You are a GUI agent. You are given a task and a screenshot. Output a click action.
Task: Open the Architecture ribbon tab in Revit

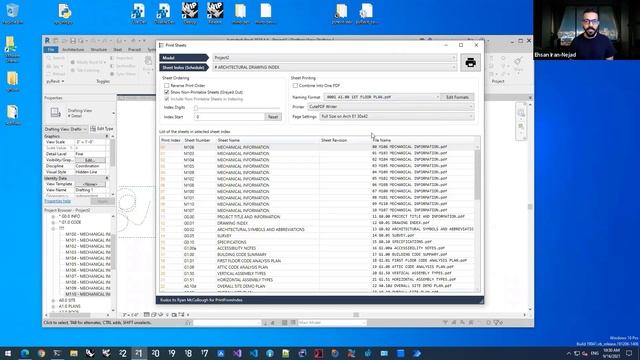(x=73, y=49)
